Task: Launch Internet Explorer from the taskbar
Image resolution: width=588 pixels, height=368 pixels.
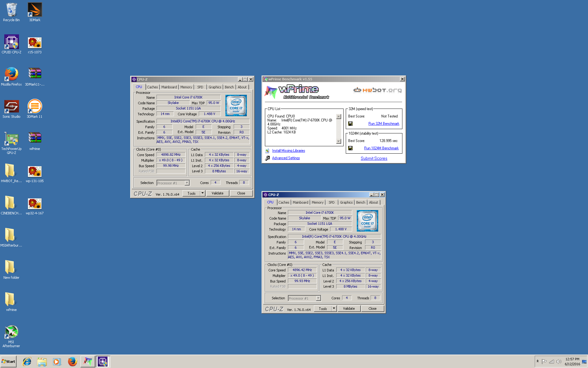Action: click(27, 362)
